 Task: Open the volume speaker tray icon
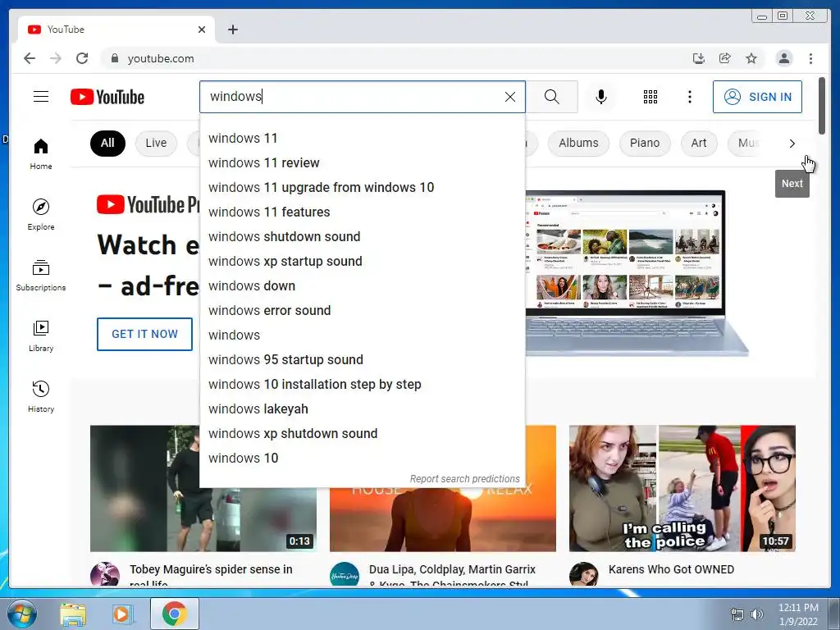pyautogui.click(x=757, y=614)
